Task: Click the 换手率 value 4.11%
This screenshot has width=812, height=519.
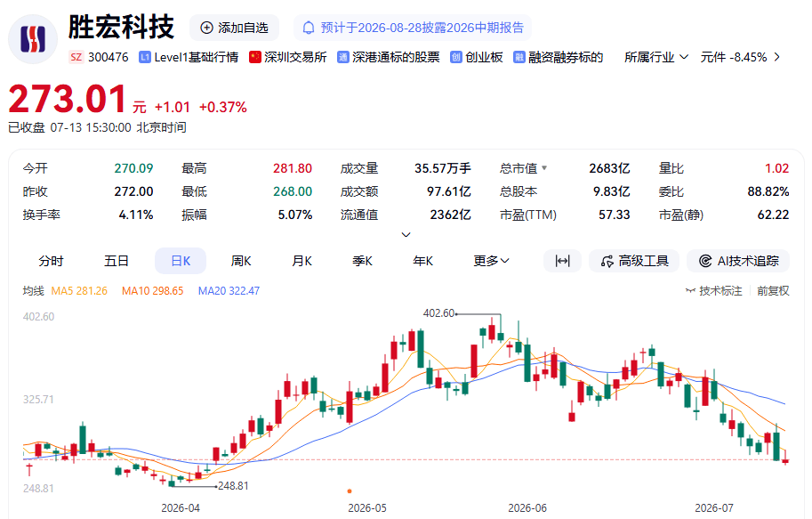Action: click(x=136, y=215)
